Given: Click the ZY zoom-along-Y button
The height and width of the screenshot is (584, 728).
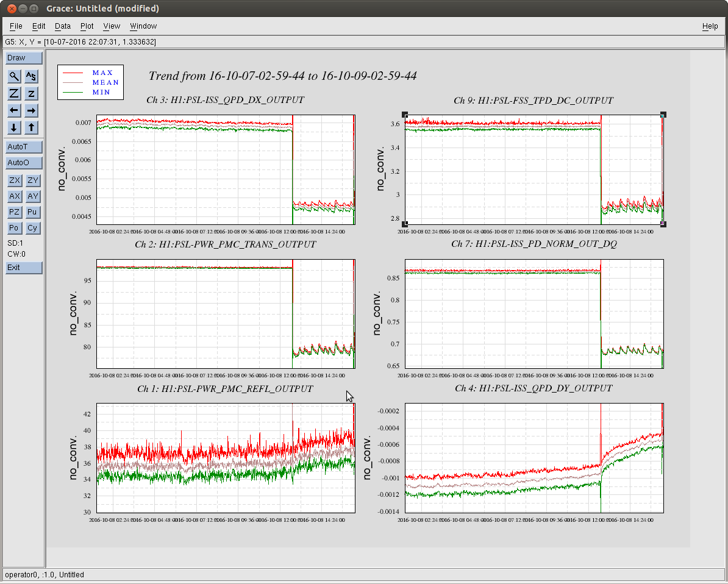Looking at the screenshot, I should click(x=32, y=180).
